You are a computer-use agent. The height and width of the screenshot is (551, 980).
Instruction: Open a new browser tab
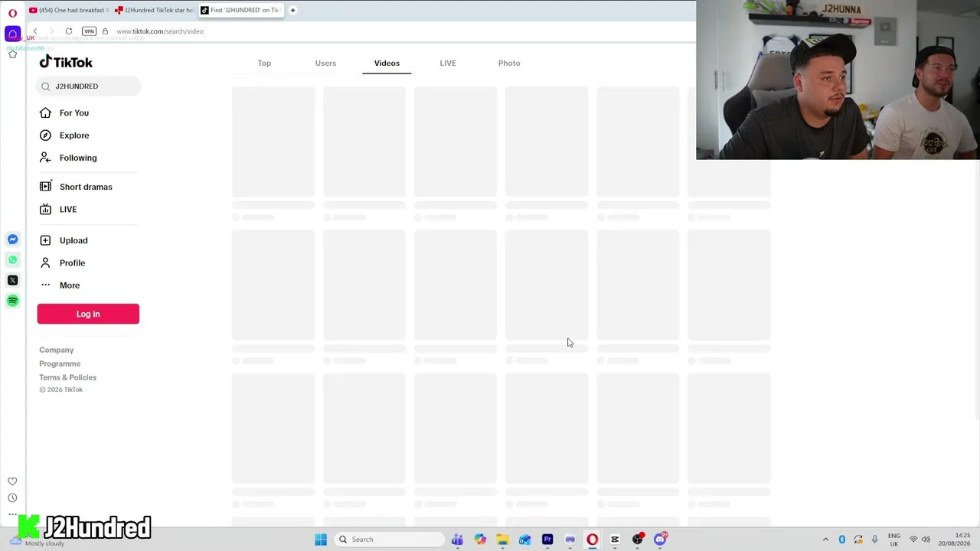point(292,10)
